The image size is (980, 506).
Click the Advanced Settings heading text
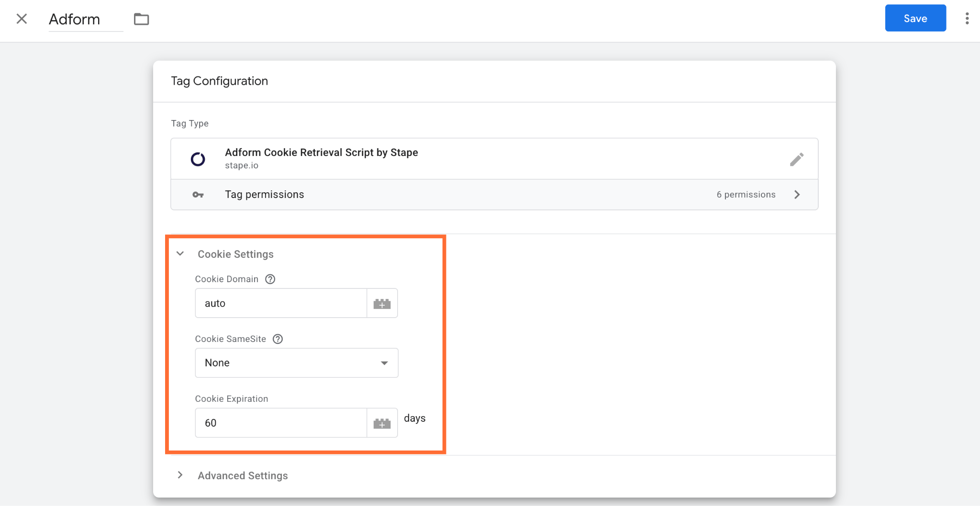coord(243,475)
